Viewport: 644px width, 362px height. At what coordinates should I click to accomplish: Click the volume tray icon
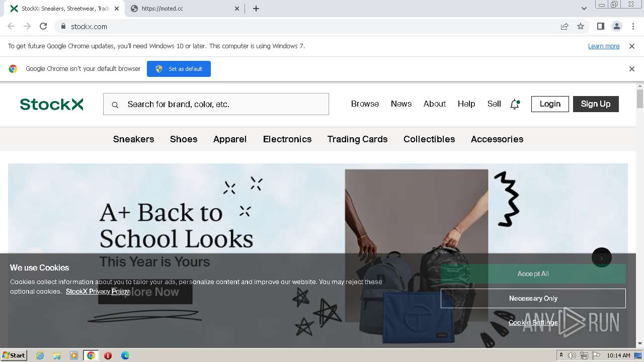coord(572,355)
